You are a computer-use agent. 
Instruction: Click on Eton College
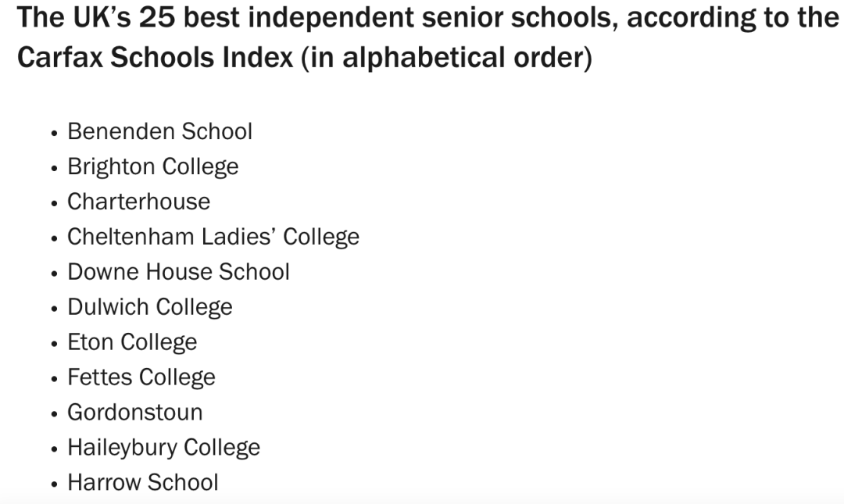click(132, 342)
